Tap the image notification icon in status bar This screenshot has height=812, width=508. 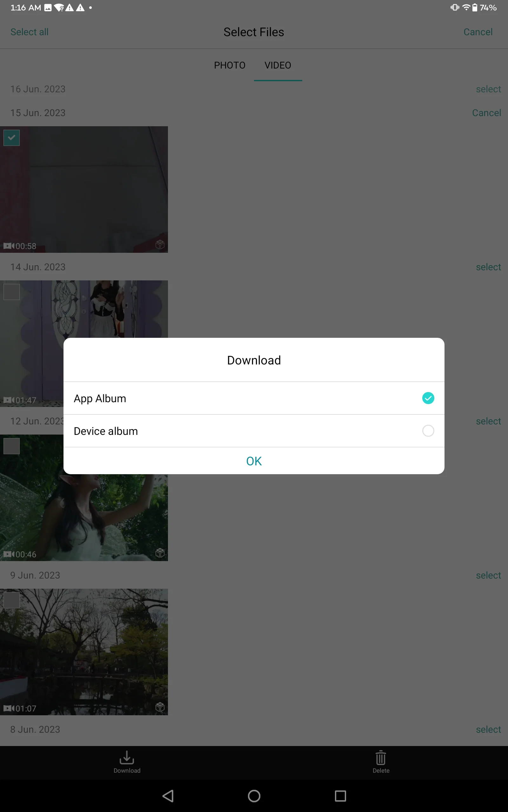point(48,8)
